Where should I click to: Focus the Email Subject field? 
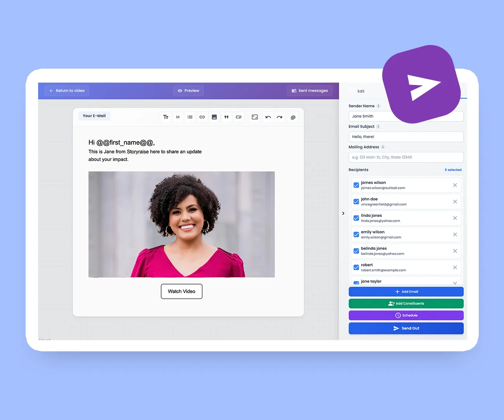[x=406, y=137]
